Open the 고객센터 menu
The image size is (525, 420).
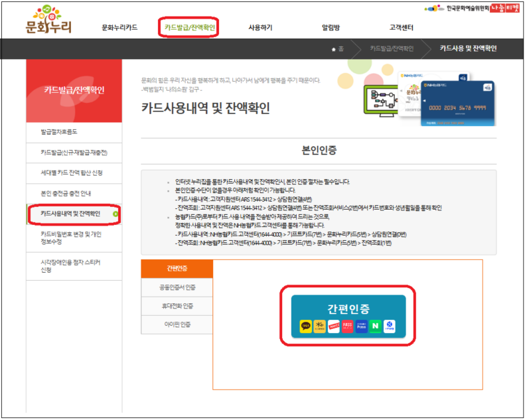click(401, 27)
